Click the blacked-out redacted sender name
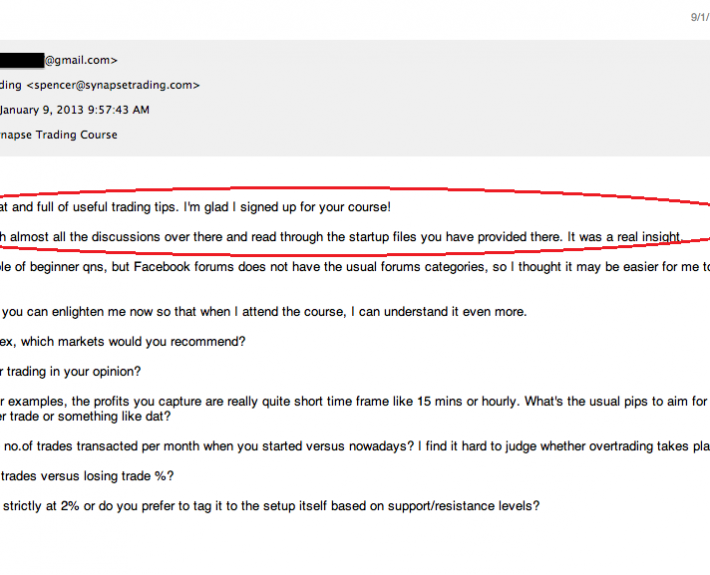The image size is (710, 575). tap(21, 60)
